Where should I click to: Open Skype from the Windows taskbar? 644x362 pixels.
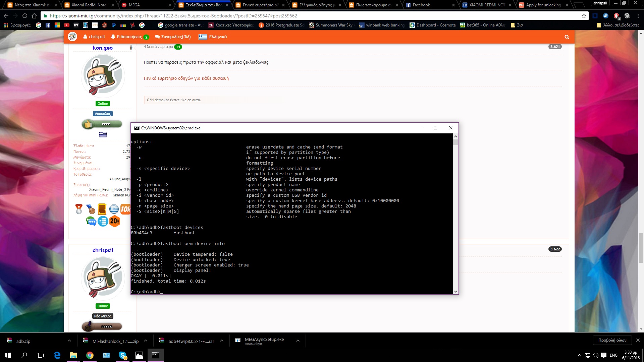[x=123, y=355]
